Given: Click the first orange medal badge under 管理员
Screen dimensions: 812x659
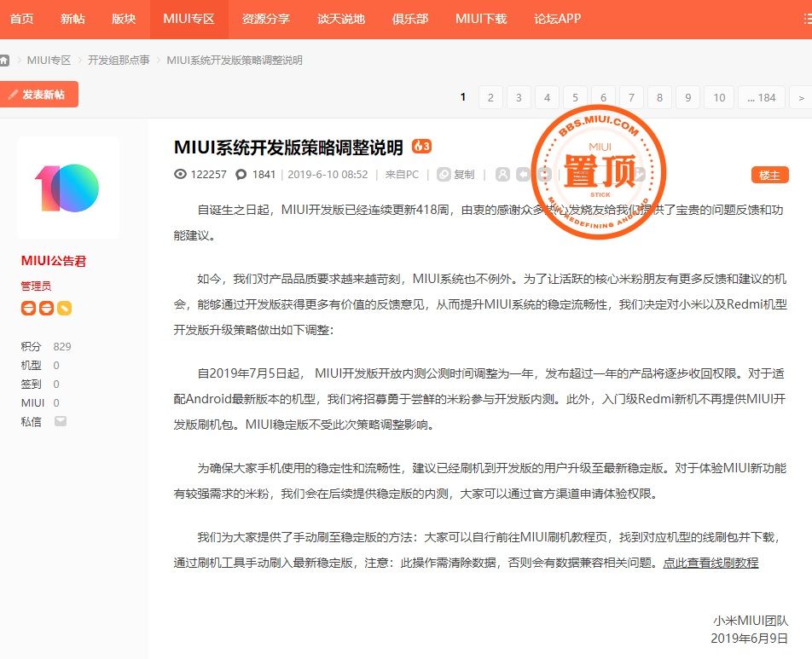Looking at the screenshot, I should click(28, 308).
